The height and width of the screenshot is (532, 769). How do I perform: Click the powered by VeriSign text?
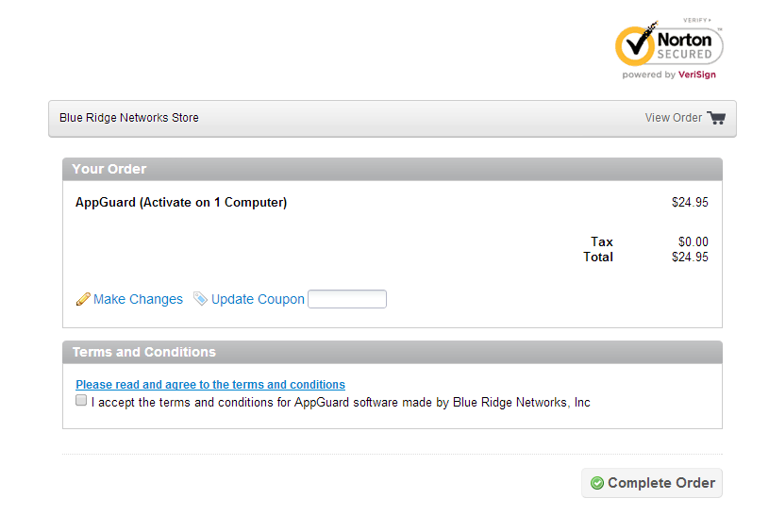pos(669,75)
